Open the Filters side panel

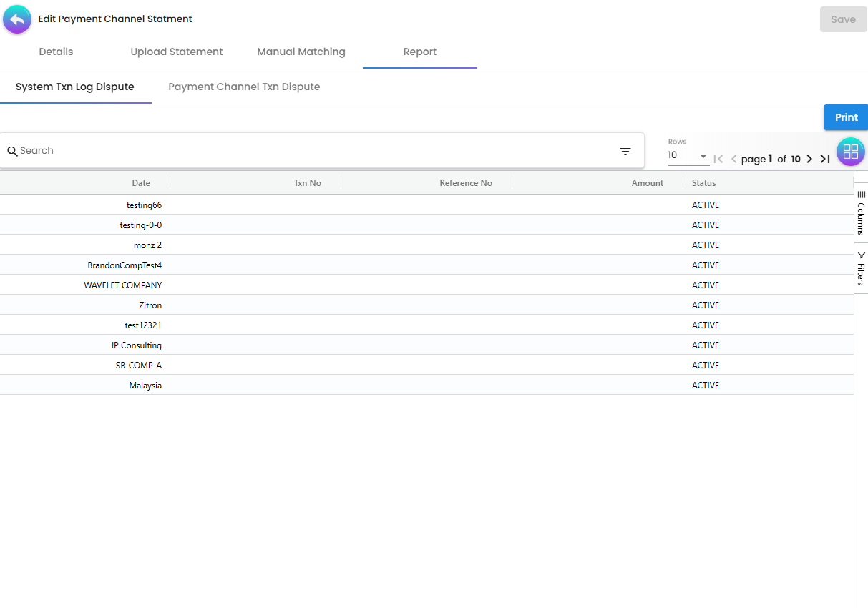point(861,268)
